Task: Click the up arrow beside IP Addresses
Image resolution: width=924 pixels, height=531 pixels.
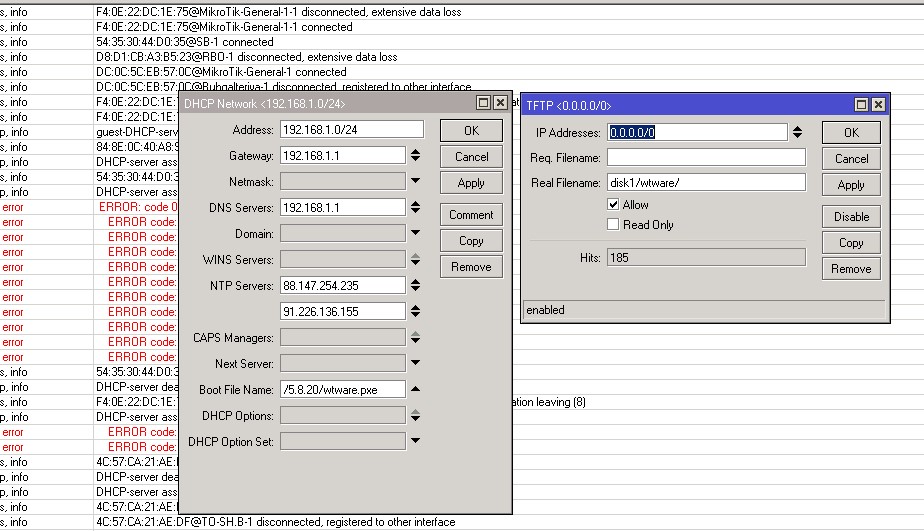Action: (x=797, y=128)
